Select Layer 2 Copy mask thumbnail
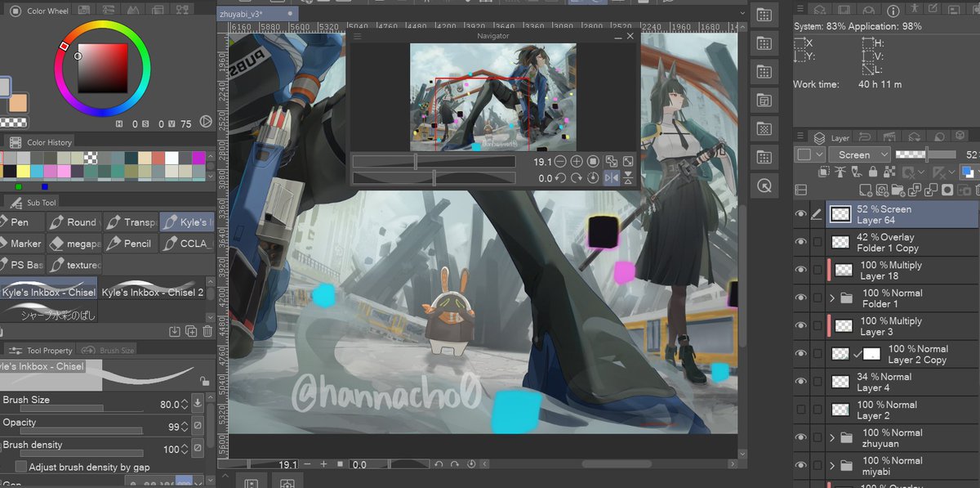Image resolution: width=980 pixels, height=488 pixels. click(872, 354)
